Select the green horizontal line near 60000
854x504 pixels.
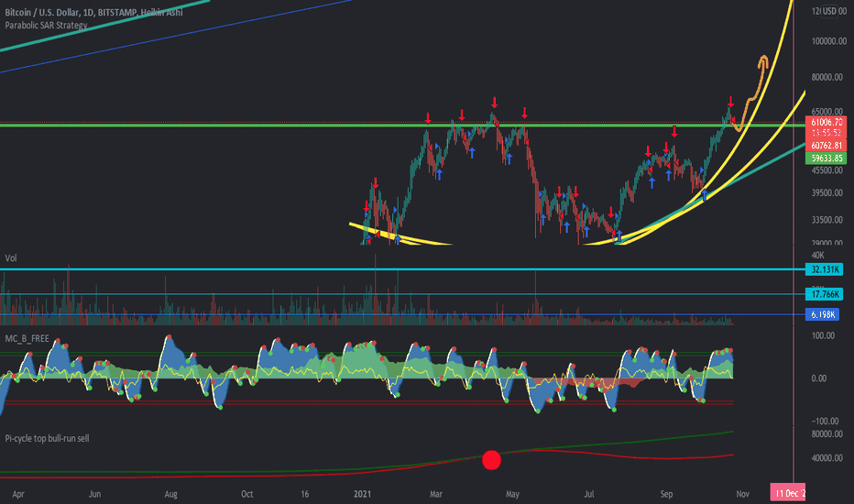(402, 126)
